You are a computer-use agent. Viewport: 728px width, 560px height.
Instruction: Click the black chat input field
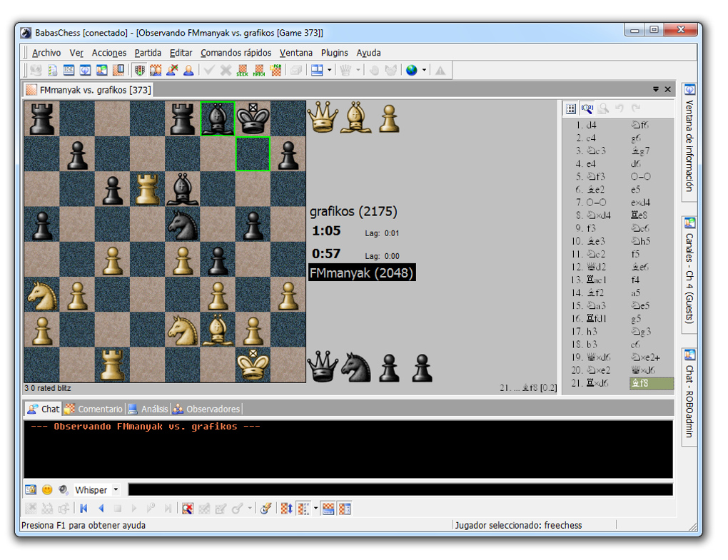(400, 490)
